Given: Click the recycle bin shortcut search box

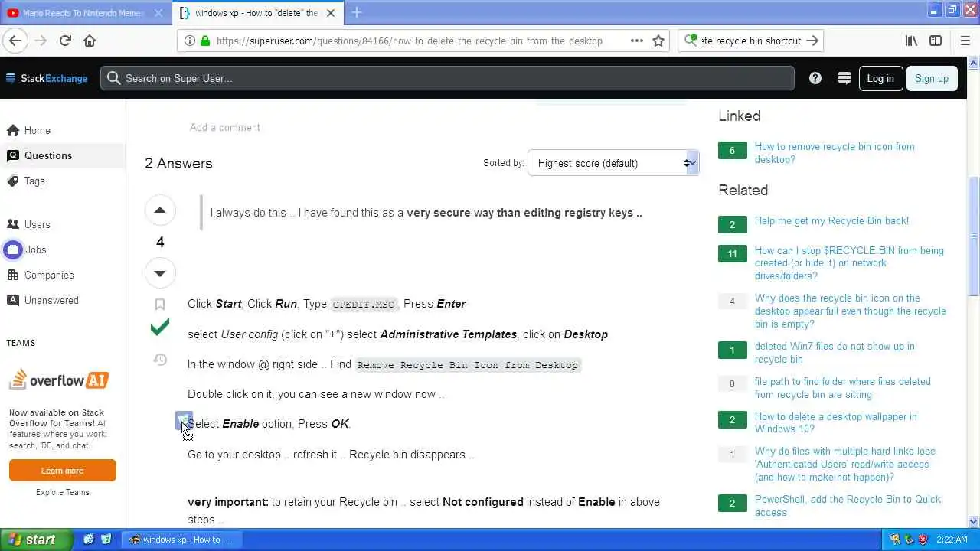Looking at the screenshot, I should (750, 41).
